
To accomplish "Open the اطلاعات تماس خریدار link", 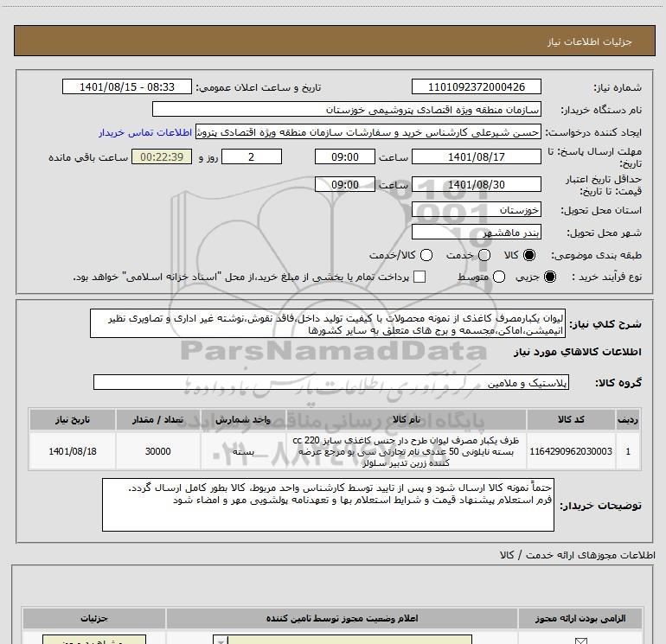I will point(145,132).
